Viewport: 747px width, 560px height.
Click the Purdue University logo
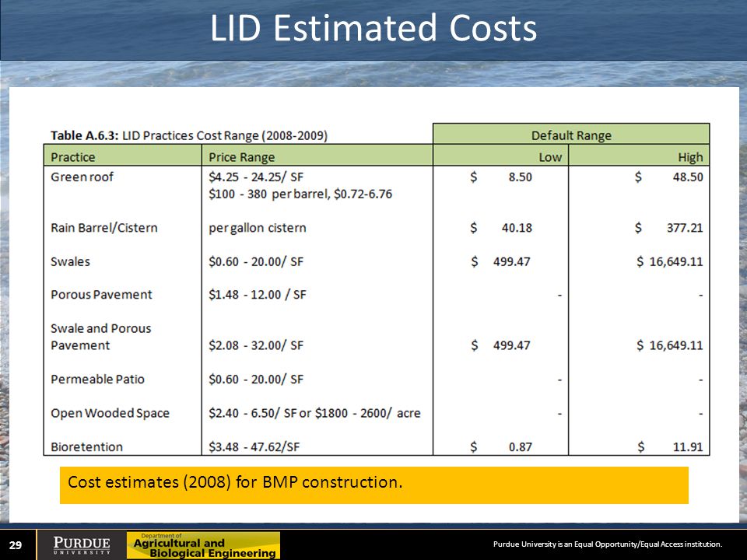[x=82, y=545]
